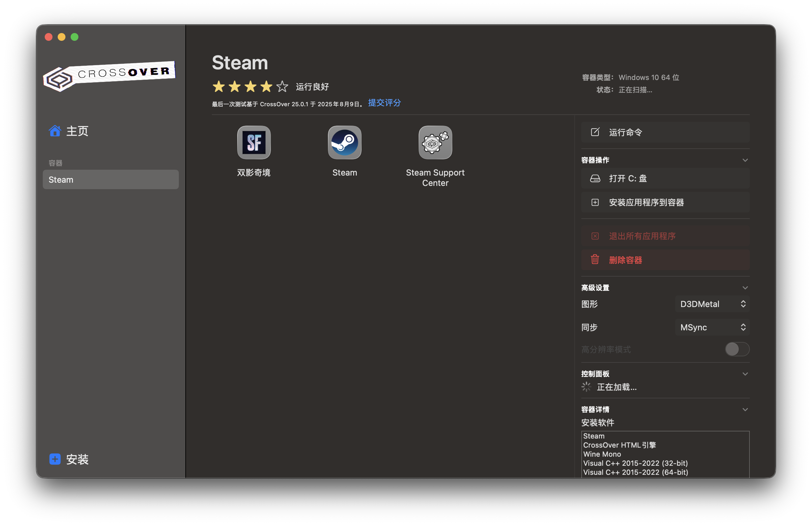This screenshot has height=526, width=812.
Task: Click the third rating star
Action: [x=250, y=87]
